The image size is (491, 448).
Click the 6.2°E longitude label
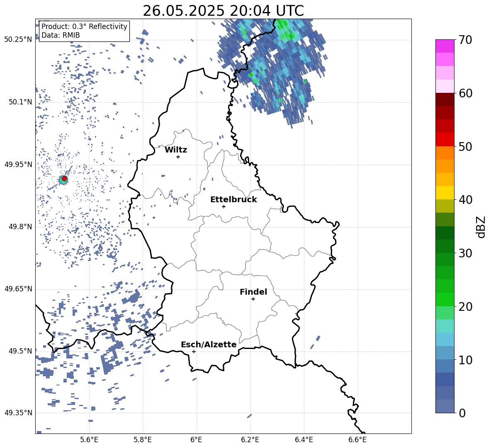pyautogui.click(x=250, y=440)
